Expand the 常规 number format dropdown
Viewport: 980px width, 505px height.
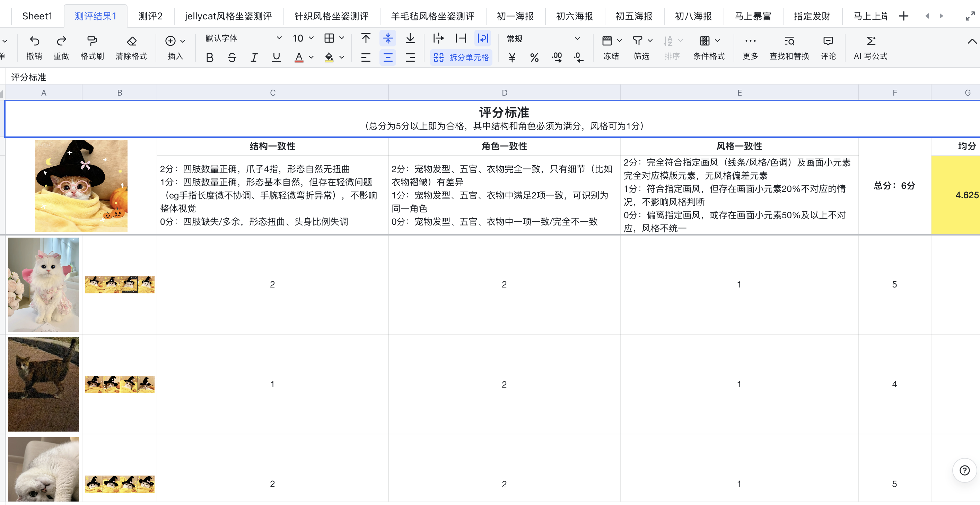click(x=577, y=38)
